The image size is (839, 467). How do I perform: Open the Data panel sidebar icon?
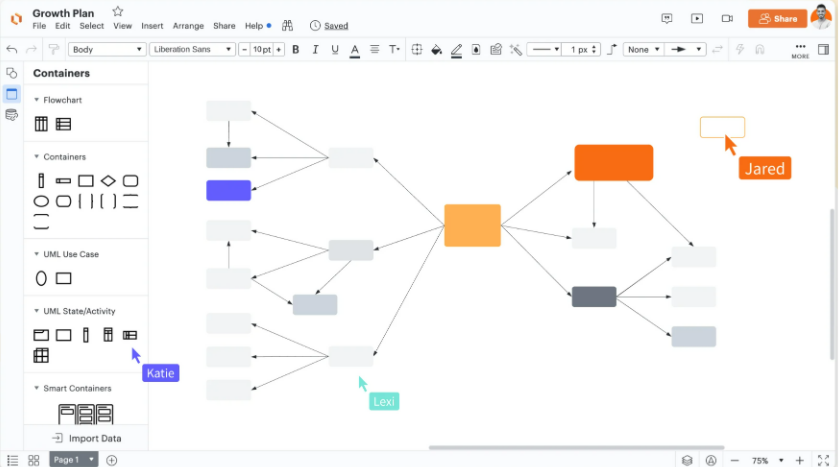[x=12, y=115]
